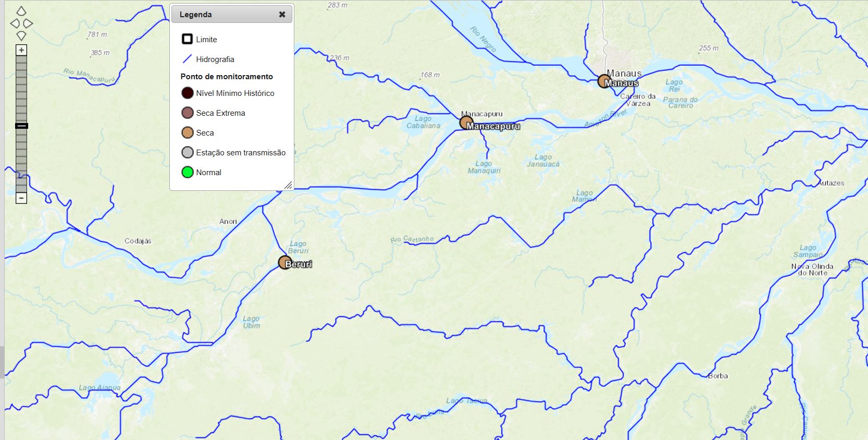Click the zoom slider handle
Screen dimensions: 868x440
21,126
